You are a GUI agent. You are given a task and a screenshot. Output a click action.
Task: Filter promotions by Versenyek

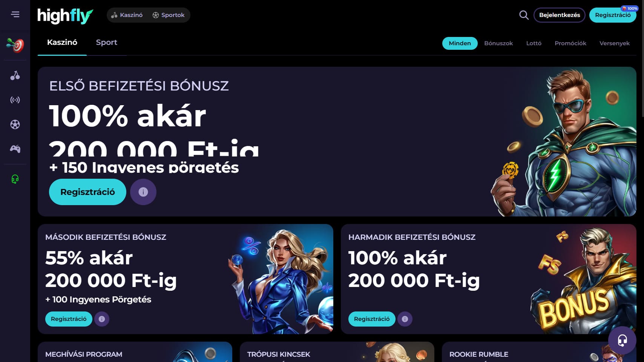[615, 43]
